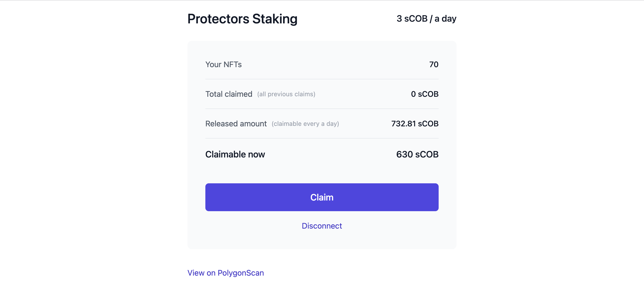Screen dimensions: 644x296
Task: Click the Claim button
Action: (322, 197)
